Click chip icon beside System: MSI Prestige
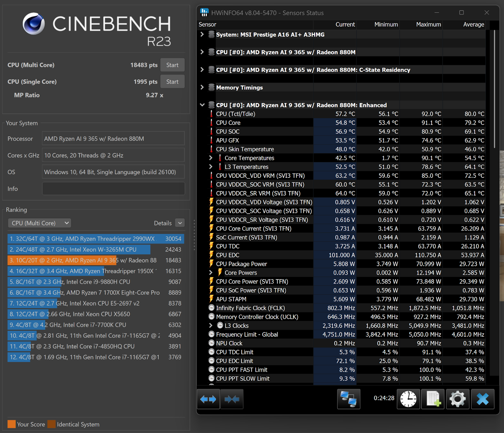504x433 pixels. 211,34
